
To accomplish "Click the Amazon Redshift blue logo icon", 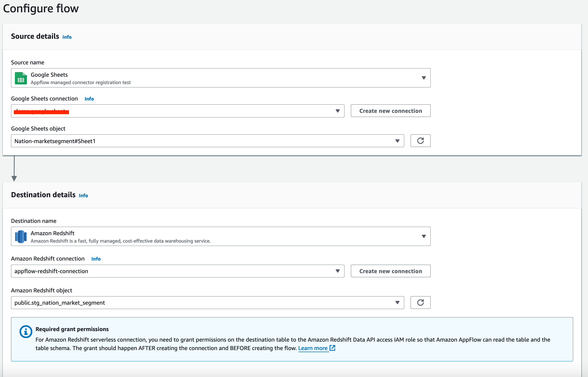I will [x=21, y=236].
